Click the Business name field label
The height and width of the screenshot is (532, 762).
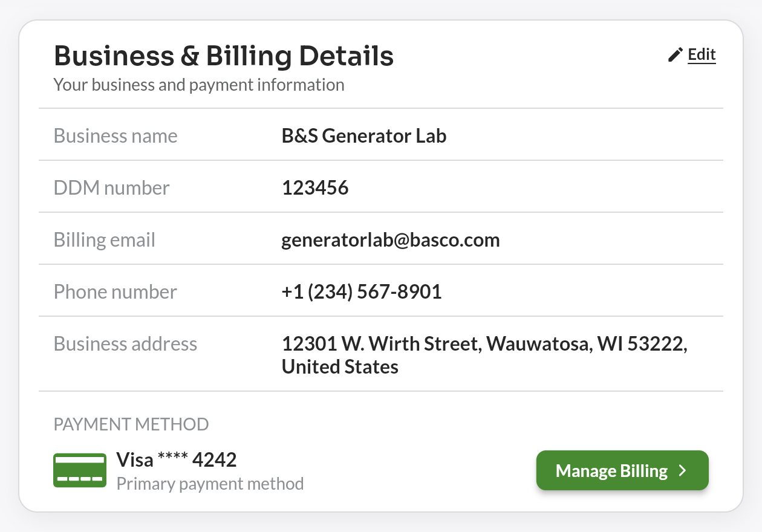tap(116, 136)
